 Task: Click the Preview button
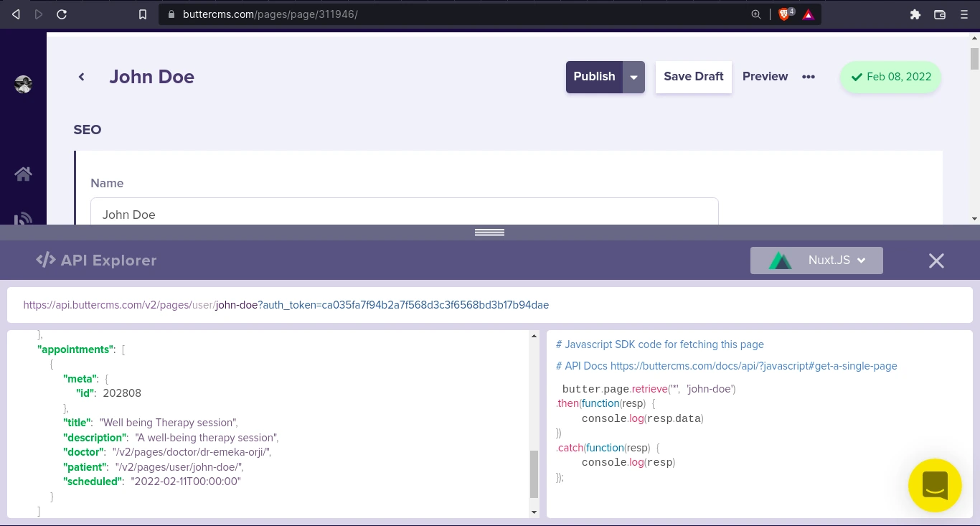point(765,77)
